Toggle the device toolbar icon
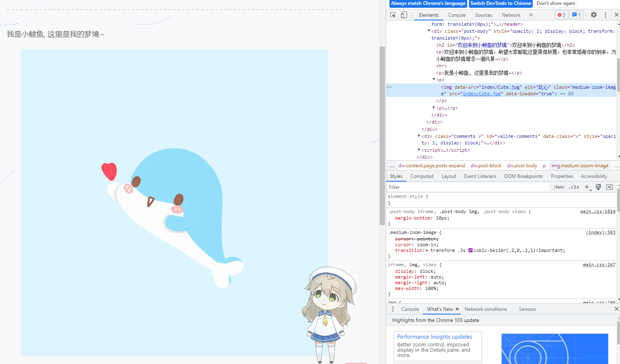The image size is (620, 364). pyautogui.click(x=404, y=15)
